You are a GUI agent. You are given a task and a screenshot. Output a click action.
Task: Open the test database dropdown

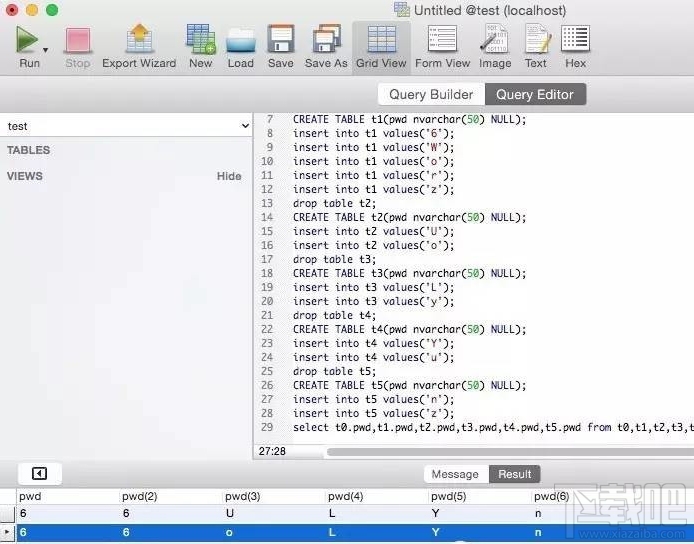tap(126, 126)
